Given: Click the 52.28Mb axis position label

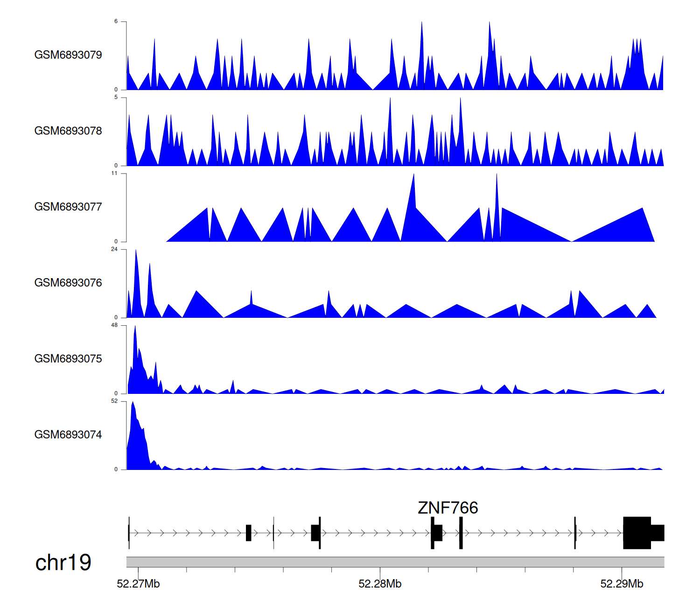Looking at the screenshot, I should click(x=380, y=584).
